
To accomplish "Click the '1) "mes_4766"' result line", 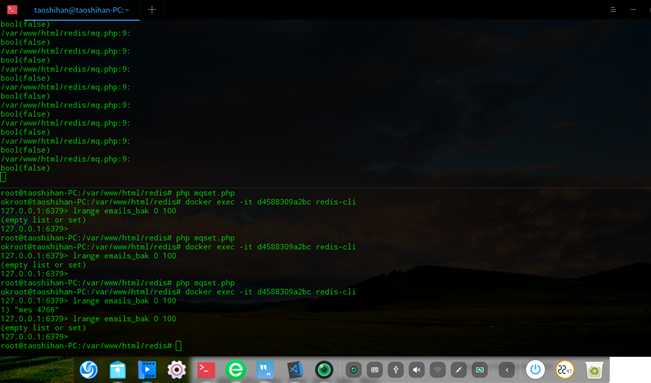I will click(x=29, y=309).
